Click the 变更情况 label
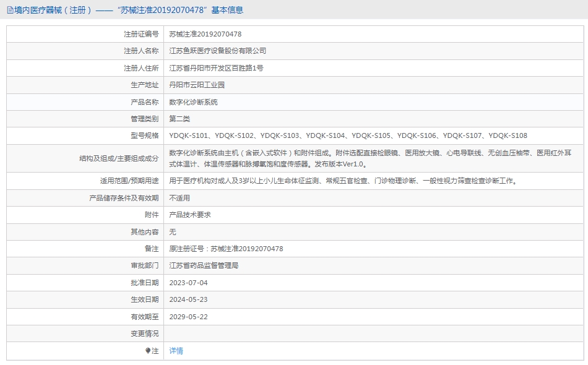588x365 pixels. 145,333
